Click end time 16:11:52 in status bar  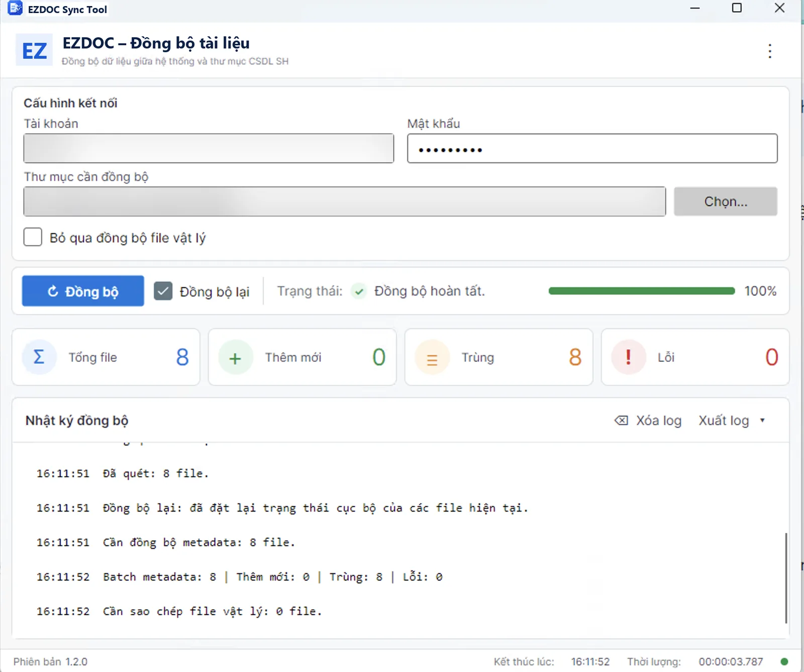590,661
